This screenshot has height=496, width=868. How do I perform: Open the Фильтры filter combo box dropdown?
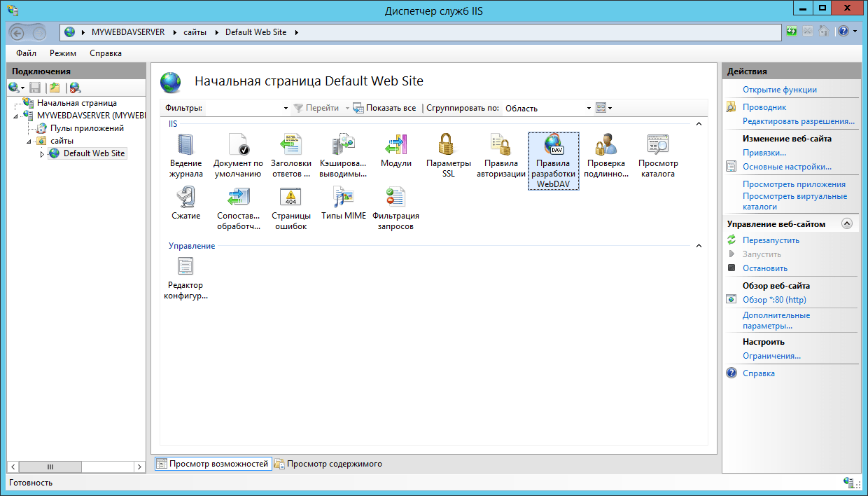286,109
